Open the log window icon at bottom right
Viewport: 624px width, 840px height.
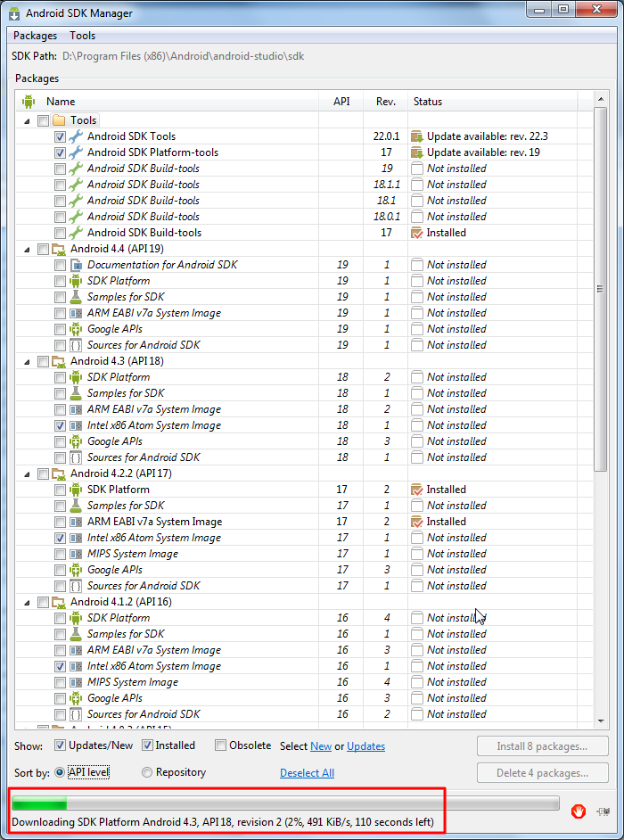[x=603, y=811]
